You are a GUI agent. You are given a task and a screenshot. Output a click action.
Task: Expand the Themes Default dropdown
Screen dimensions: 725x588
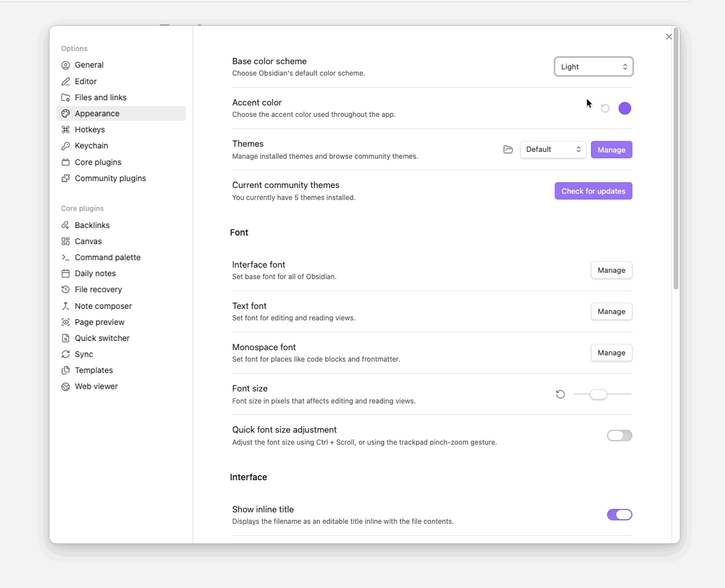pos(553,150)
